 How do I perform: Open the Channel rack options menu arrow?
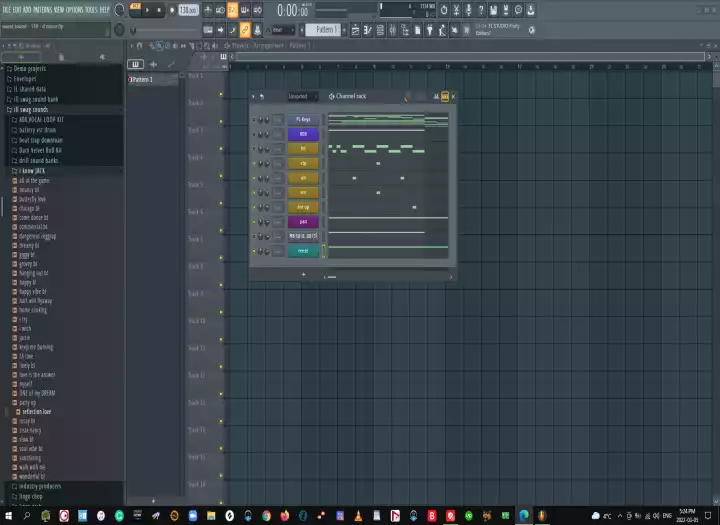click(253, 96)
